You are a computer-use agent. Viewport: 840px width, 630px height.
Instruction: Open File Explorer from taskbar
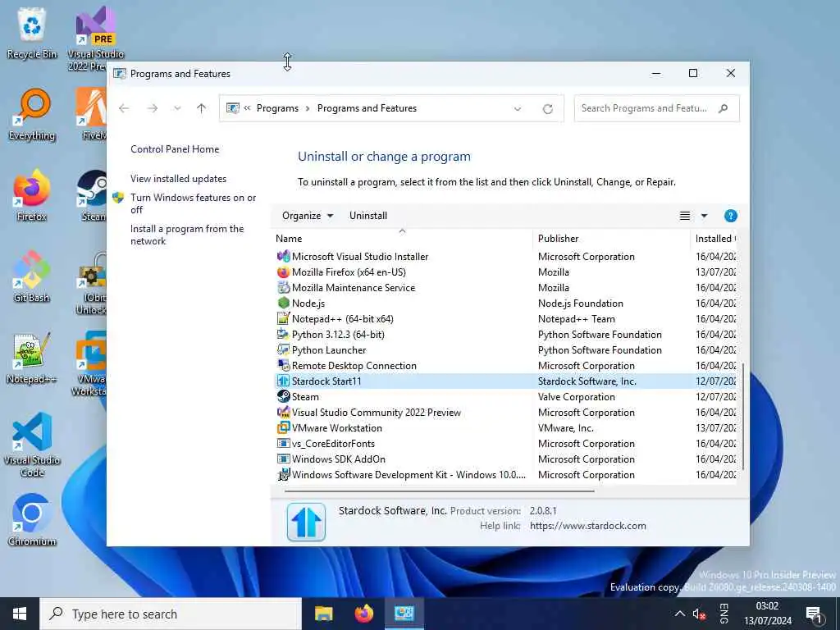pyautogui.click(x=323, y=614)
